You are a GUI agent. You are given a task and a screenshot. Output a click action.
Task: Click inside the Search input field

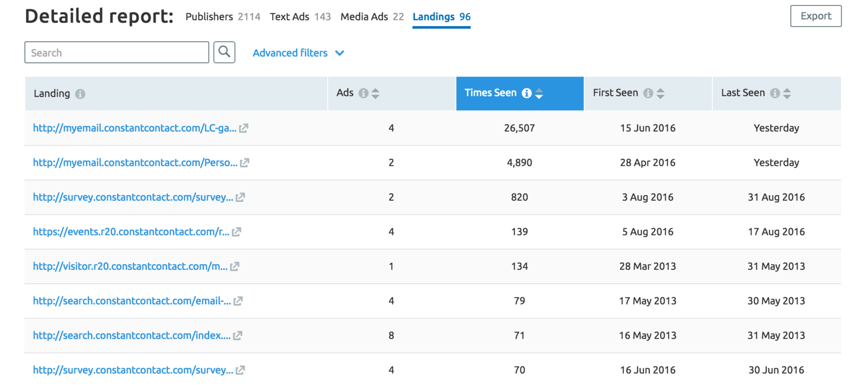tap(117, 52)
